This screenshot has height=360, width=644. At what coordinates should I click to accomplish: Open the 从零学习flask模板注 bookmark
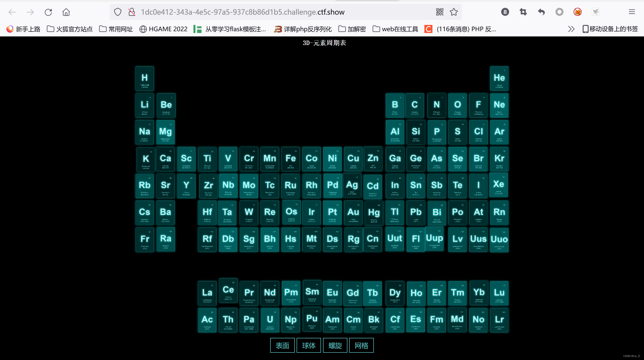[230, 29]
